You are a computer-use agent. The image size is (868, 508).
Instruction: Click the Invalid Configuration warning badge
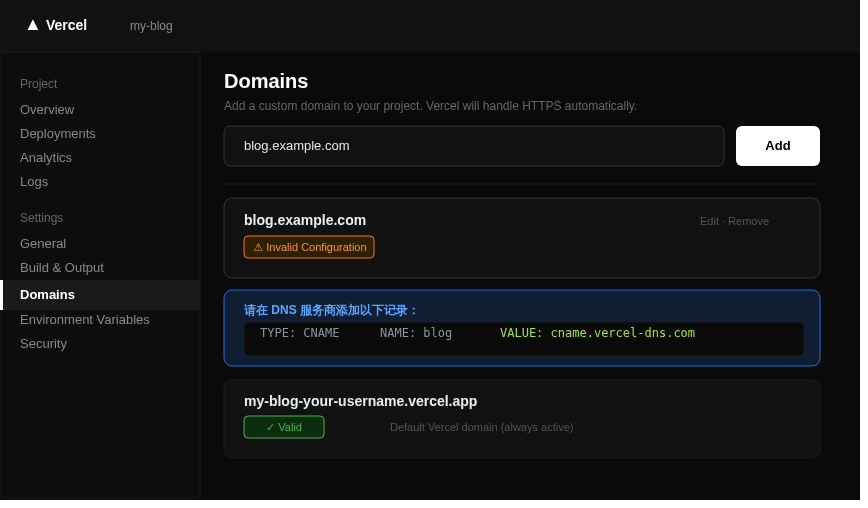(309, 247)
